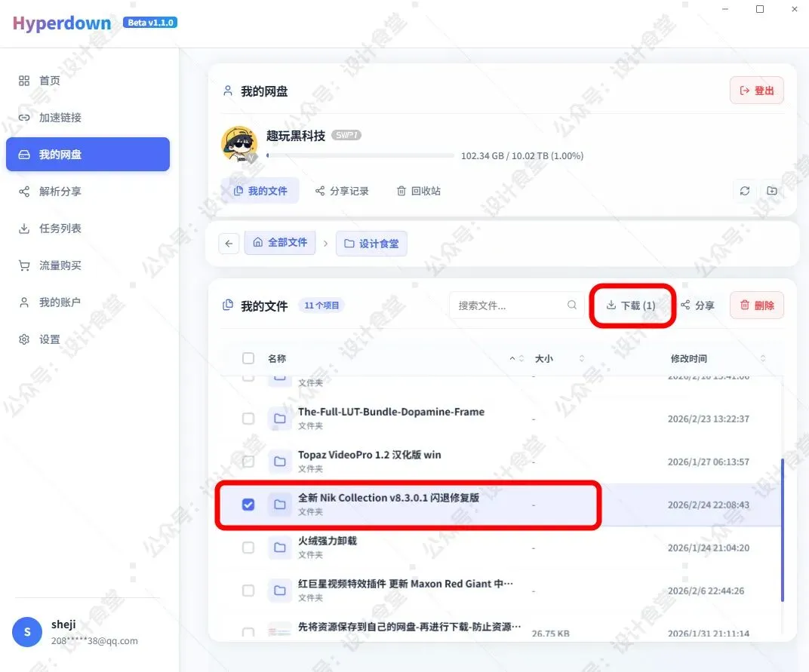Click the 分享 share button
The height and width of the screenshot is (672, 809).
[x=697, y=305]
